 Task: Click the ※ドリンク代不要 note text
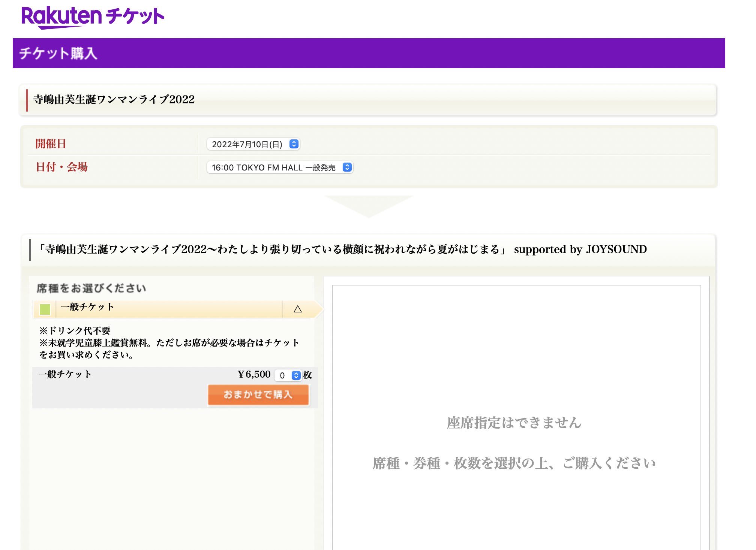75,330
